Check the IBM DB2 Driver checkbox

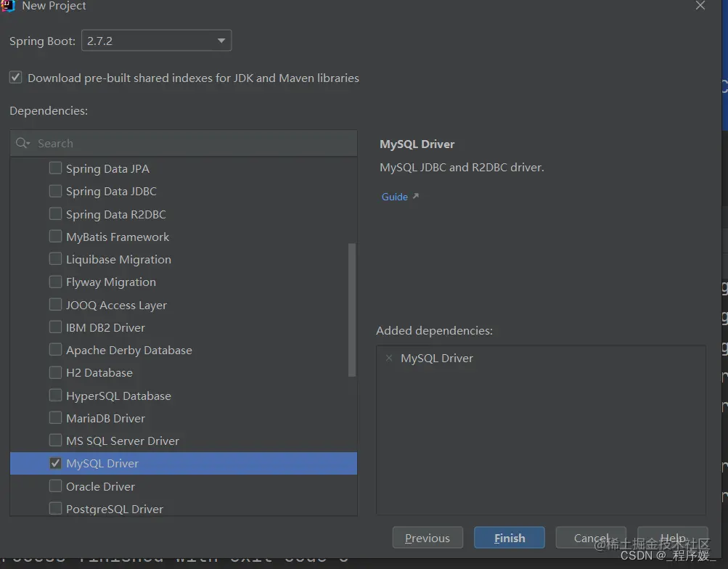tap(55, 327)
